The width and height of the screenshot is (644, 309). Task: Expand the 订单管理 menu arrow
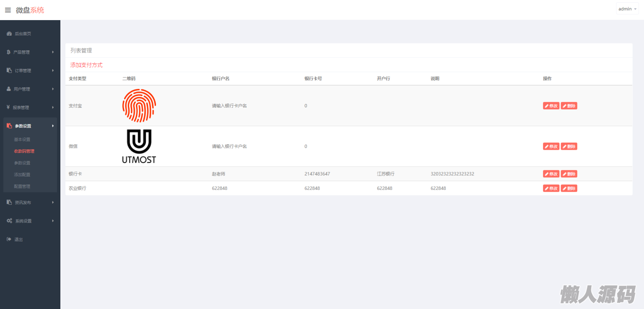tap(53, 70)
